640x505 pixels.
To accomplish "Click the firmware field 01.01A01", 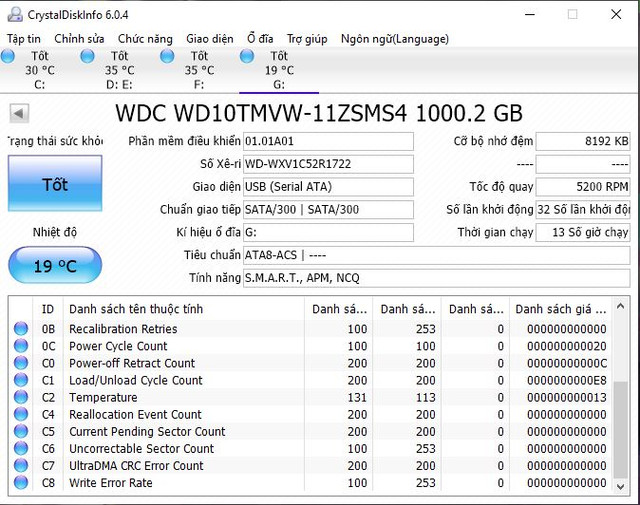I will tap(328, 141).
